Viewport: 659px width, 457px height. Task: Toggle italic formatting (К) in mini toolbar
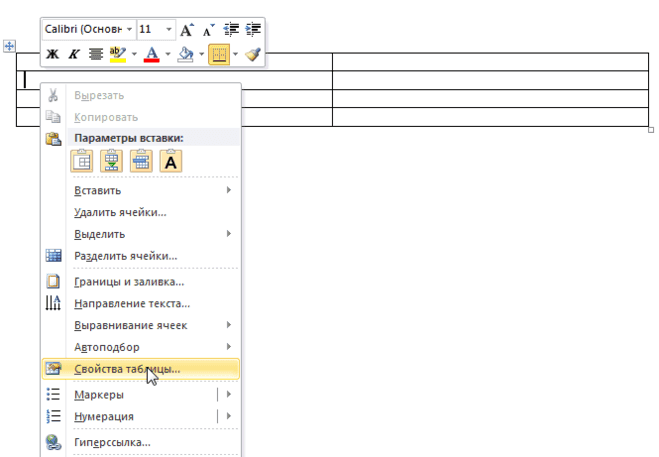point(73,54)
